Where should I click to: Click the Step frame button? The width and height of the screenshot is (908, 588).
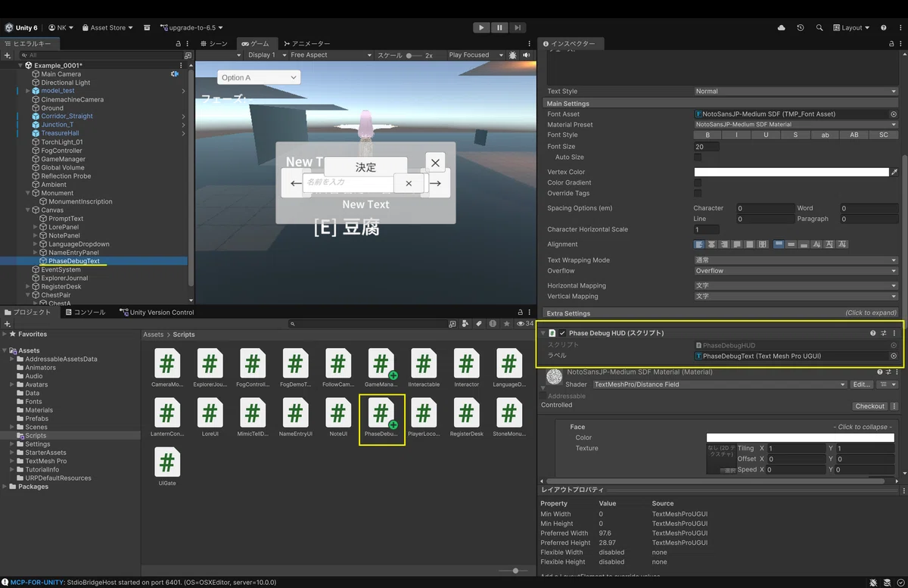tap(517, 27)
